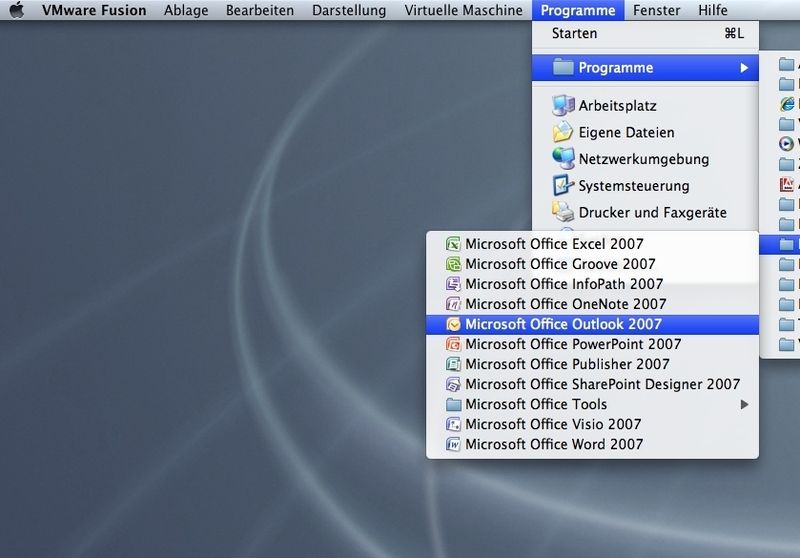Image resolution: width=800 pixels, height=558 pixels.
Task: Launch Microsoft Office Groove 2007
Action: tap(592, 264)
